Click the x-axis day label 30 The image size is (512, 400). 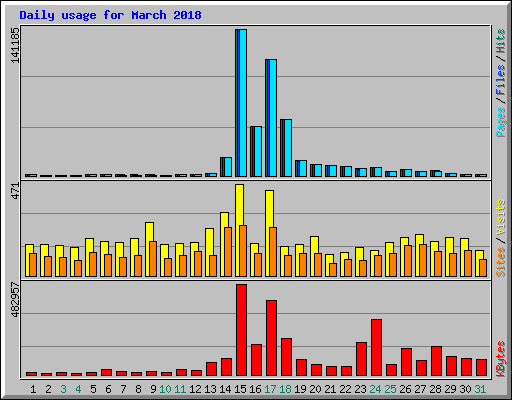point(465,389)
